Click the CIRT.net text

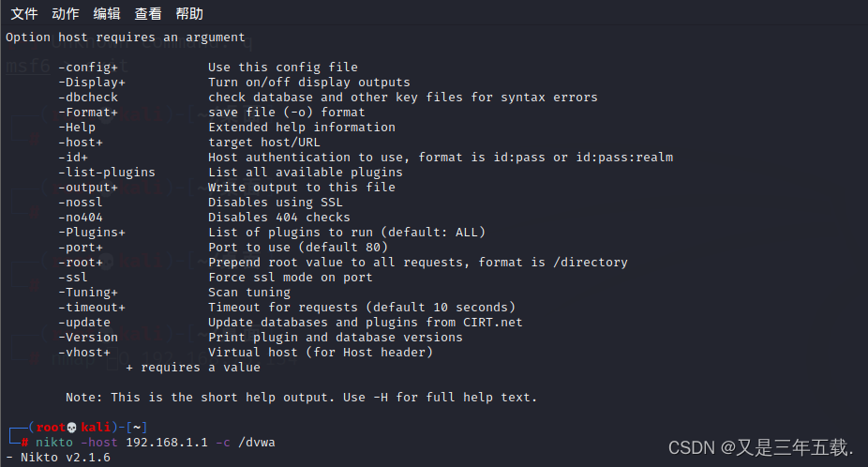click(x=493, y=323)
